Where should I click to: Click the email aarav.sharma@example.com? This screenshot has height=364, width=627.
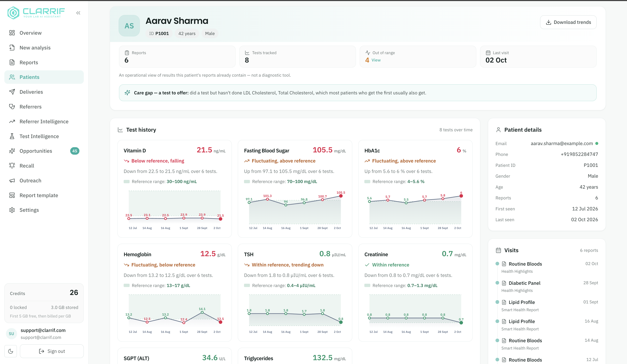562,143
